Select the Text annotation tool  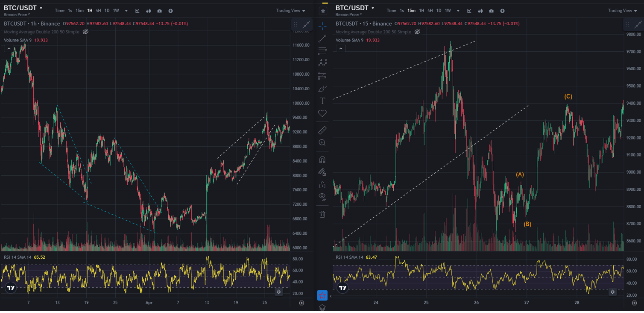(x=322, y=101)
